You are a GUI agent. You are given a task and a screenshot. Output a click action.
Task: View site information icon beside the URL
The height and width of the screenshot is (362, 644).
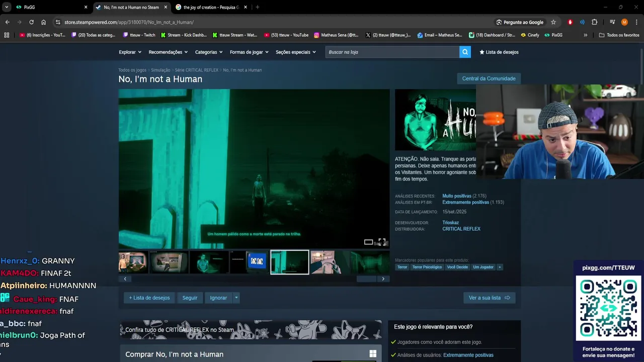[58, 22]
